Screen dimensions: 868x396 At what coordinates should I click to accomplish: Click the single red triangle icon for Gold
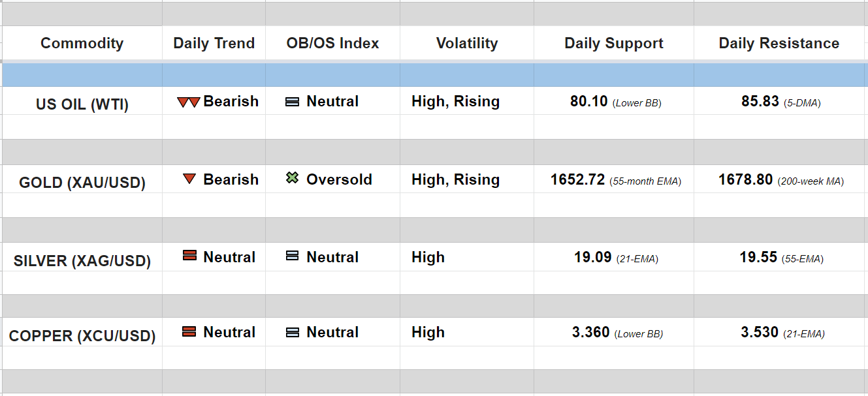189,179
